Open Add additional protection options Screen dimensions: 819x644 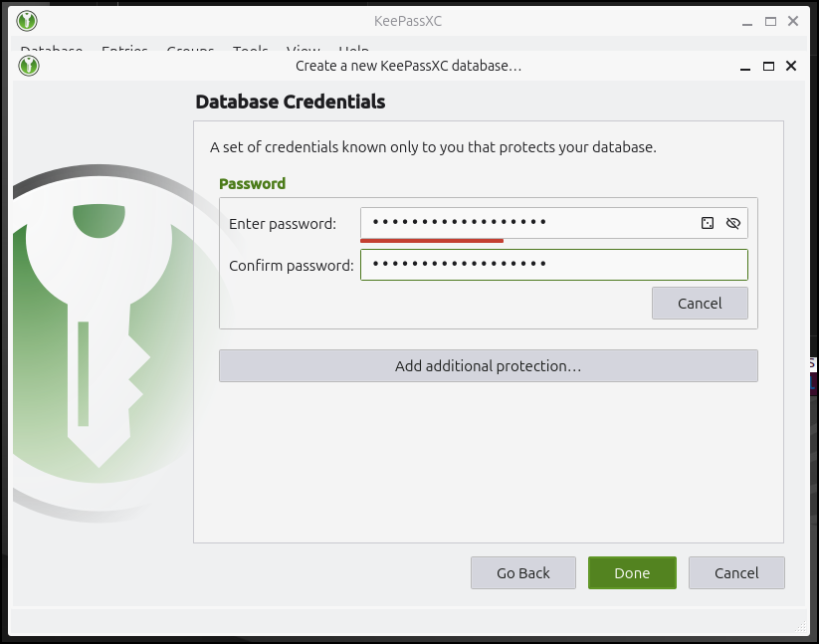coord(488,365)
